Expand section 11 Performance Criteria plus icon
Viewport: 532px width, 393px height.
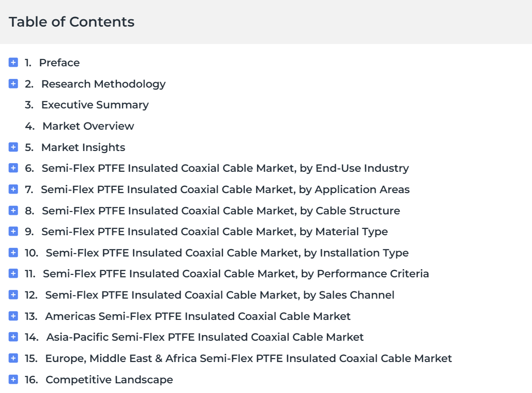(13, 273)
